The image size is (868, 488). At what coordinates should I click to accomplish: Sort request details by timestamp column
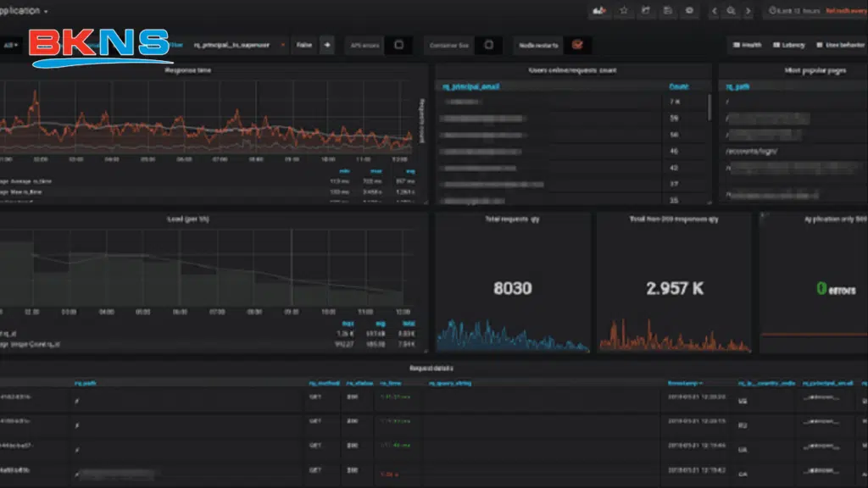point(685,383)
